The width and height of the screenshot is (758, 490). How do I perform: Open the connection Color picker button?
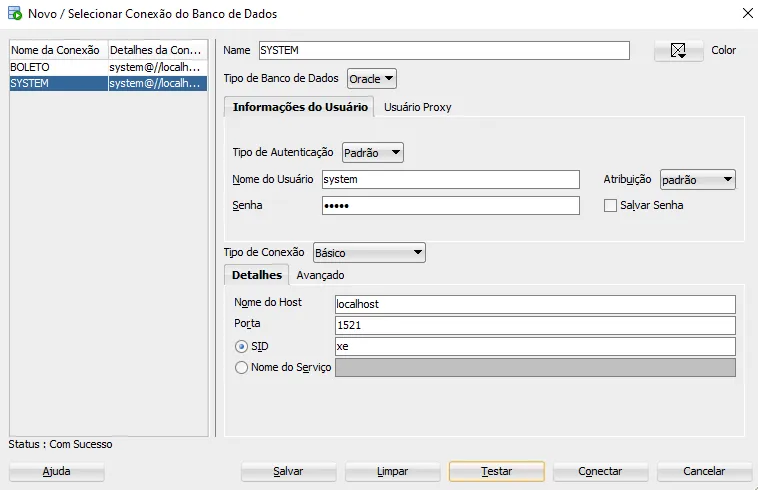(679, 51)
